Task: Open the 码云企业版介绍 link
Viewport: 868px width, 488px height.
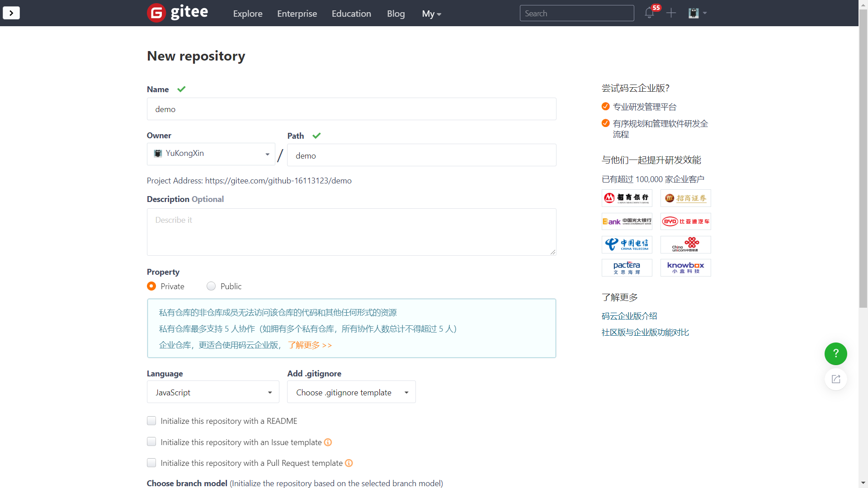Action: tap(629, 316)
